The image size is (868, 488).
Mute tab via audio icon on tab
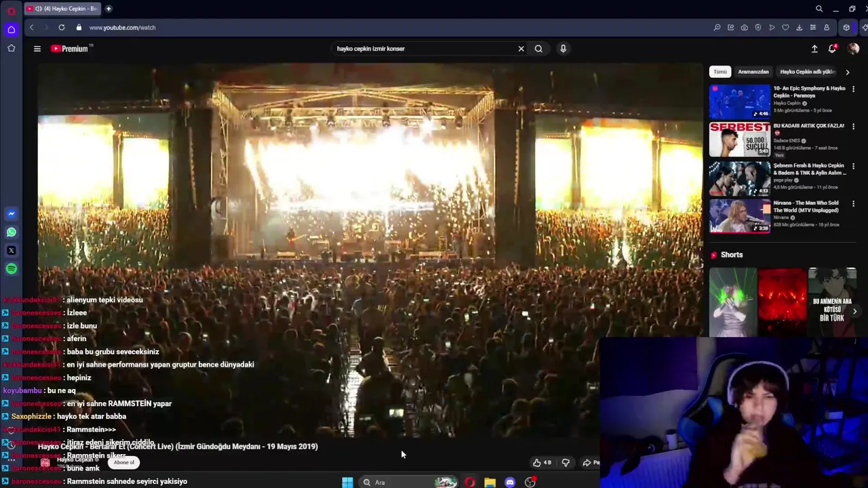[x=38, y=9]
